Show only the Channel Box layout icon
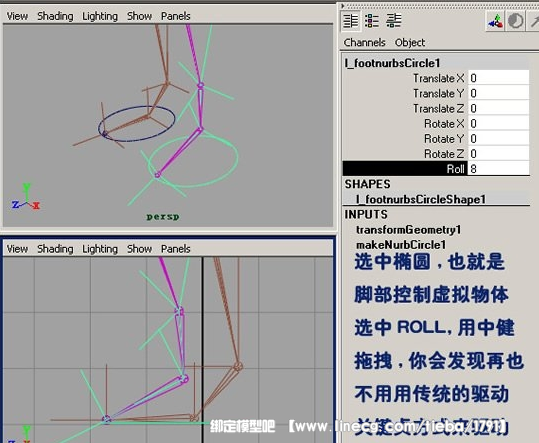 coord(351,21)
